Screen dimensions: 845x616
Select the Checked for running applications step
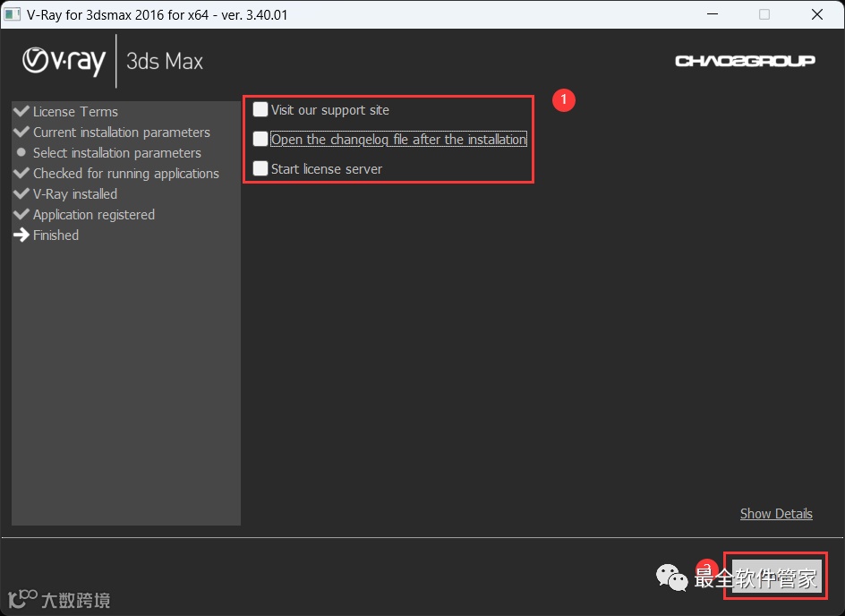126,174
